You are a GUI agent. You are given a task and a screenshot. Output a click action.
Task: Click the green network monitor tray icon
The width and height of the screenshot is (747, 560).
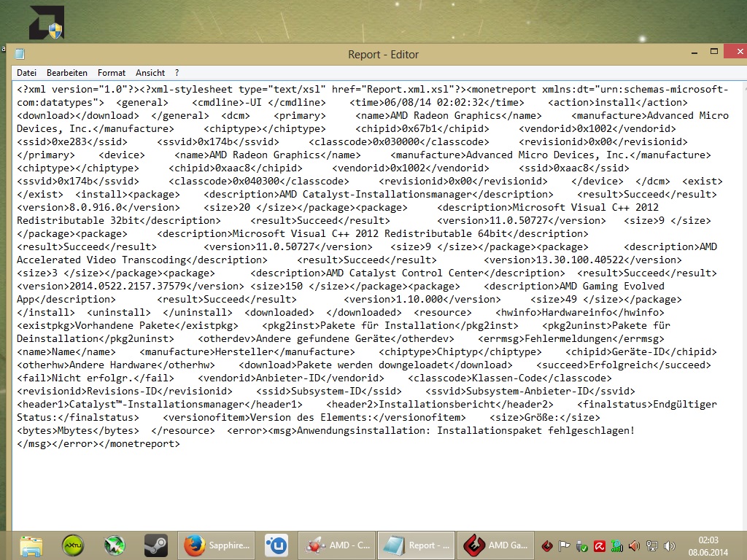point(617,546)
